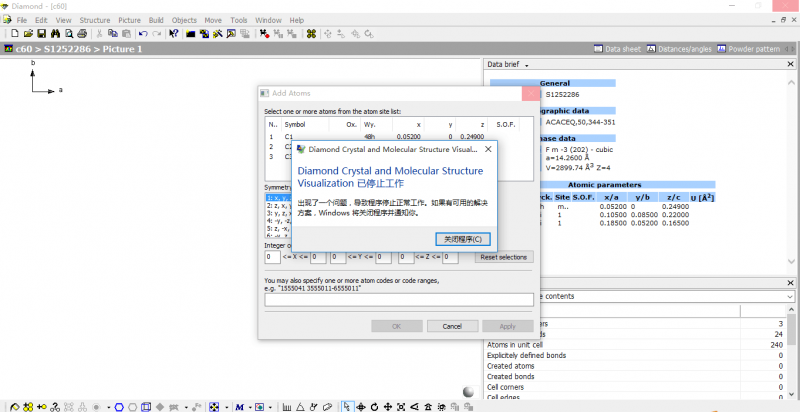The image size is (800, 412).
Task: Click the 关闭程序(C) button in the error dialog
Action: 463,239
